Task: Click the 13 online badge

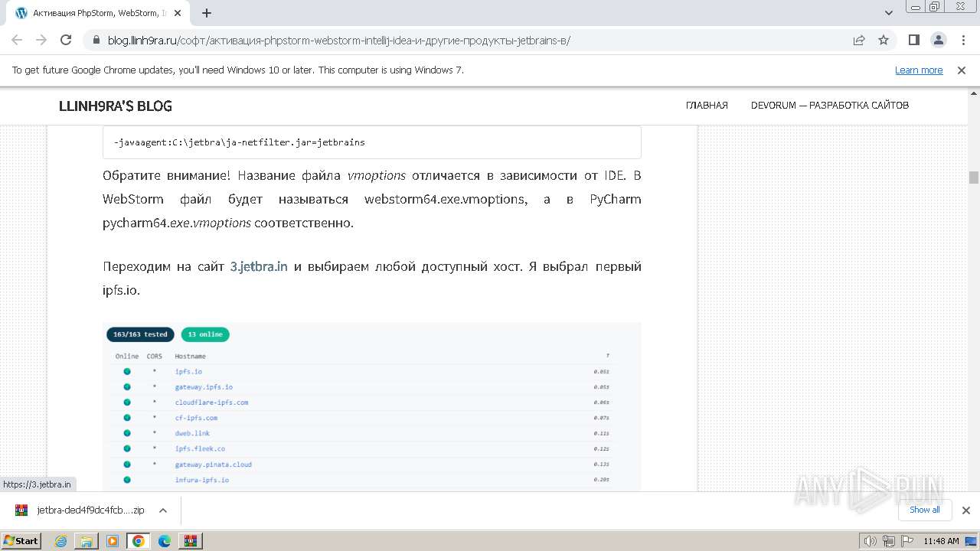Action: [205, 334]
